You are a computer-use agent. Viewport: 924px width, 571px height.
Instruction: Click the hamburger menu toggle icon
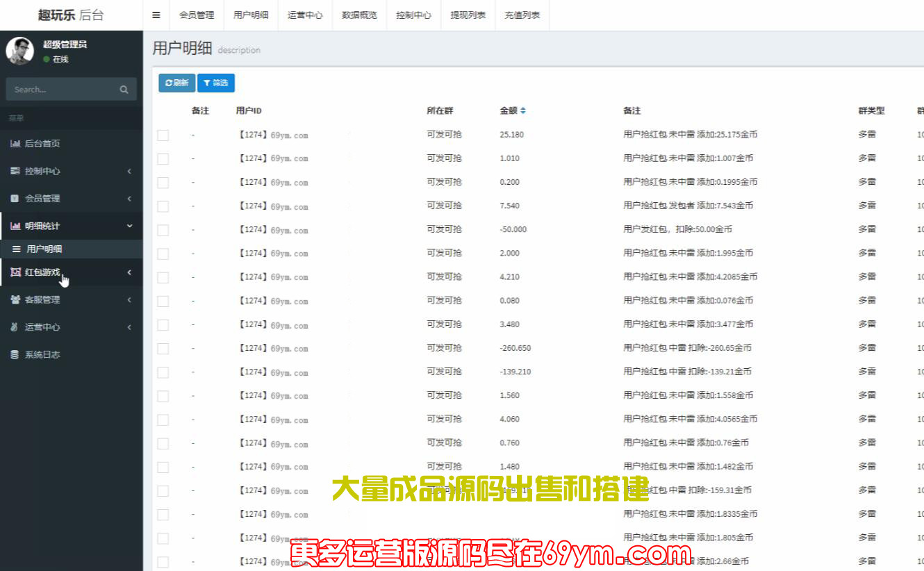click(156, 15)
